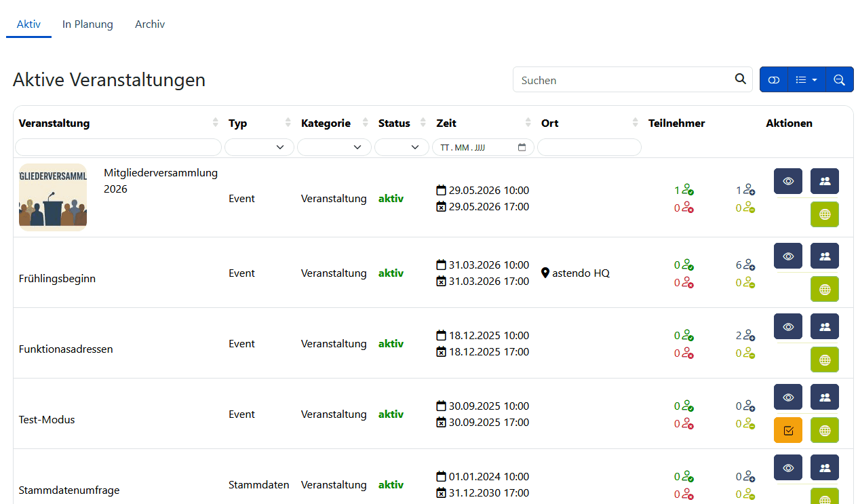This screenshot has height=504, width=858.
Task: Click the search magnifier icon in Suchen field
Action: [740, 79]
